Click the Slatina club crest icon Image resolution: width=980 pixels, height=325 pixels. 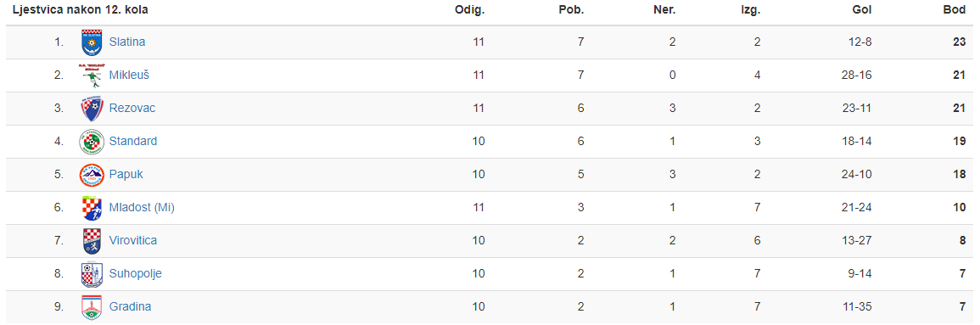[92, 42]
